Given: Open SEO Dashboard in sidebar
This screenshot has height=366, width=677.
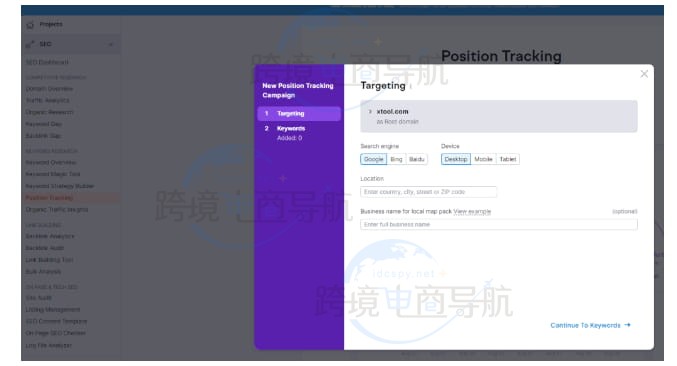Looking at the screenshot, I should point(47,62).
